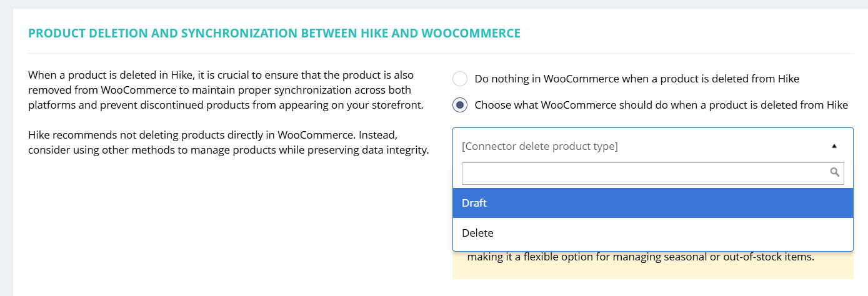The image size is (868, 296).
Task: Choose the Delete option from list
Action: point(653,233)
